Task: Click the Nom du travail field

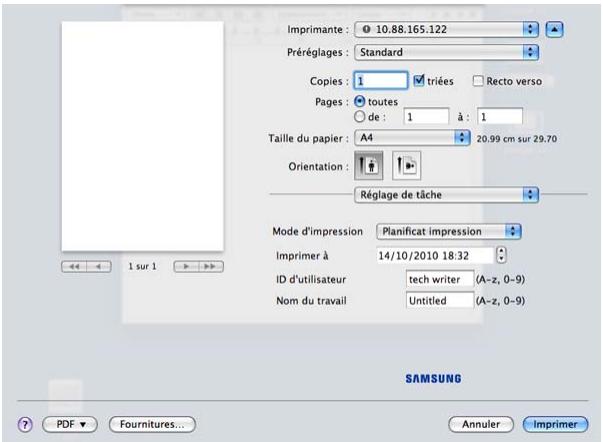Action: pos(440,300)
